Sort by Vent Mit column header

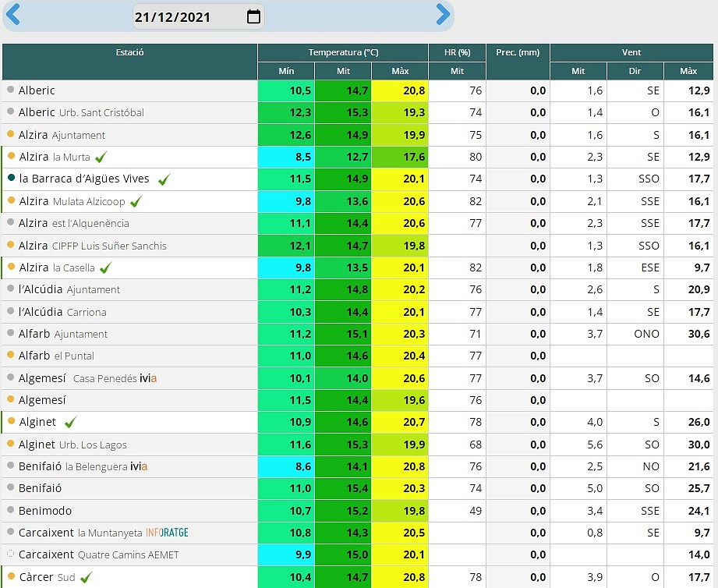578,71
